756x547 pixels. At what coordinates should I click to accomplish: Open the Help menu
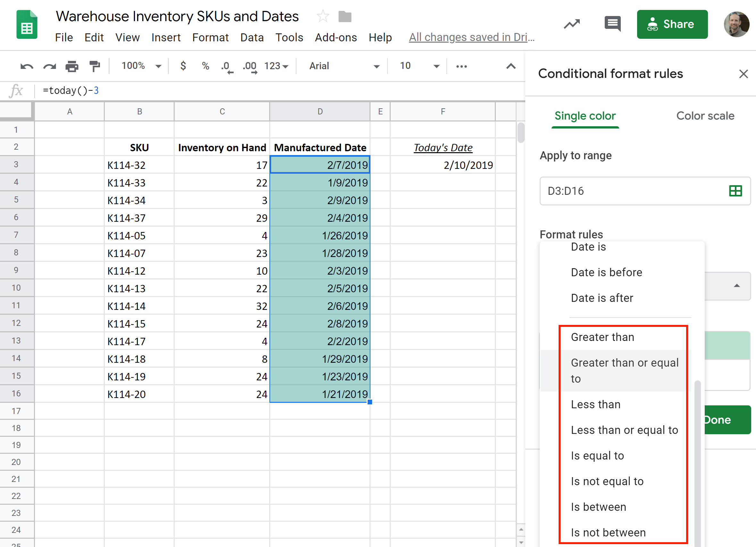click(380, 37)
